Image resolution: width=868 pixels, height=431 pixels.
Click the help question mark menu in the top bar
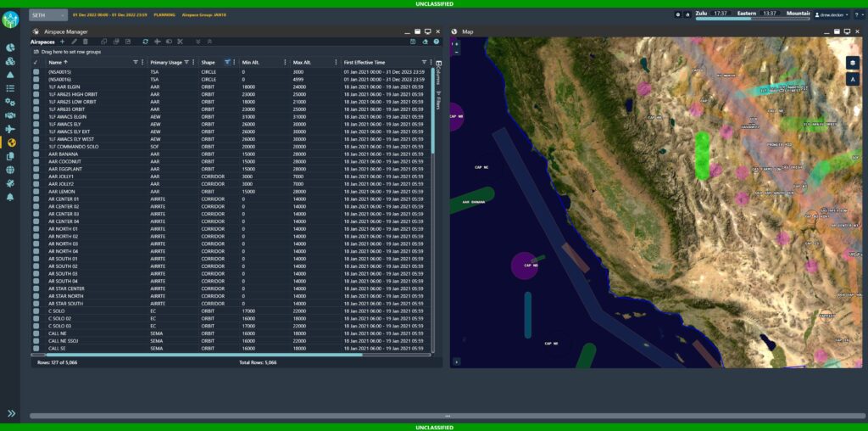[860, 15]
